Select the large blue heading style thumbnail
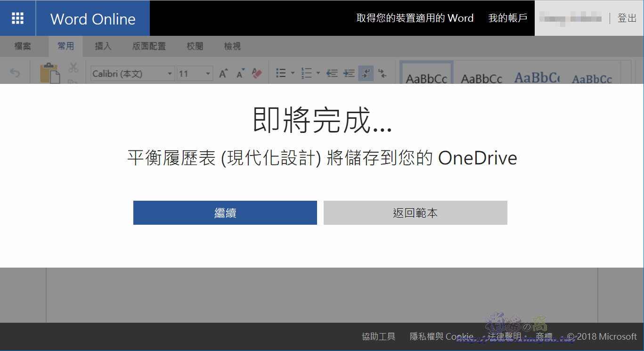Screen dimensions: 644x351 pos(537,77)
